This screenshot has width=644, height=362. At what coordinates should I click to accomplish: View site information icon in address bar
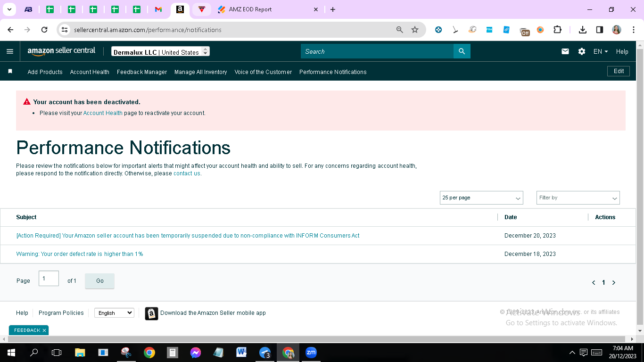(x=65, y=30)
